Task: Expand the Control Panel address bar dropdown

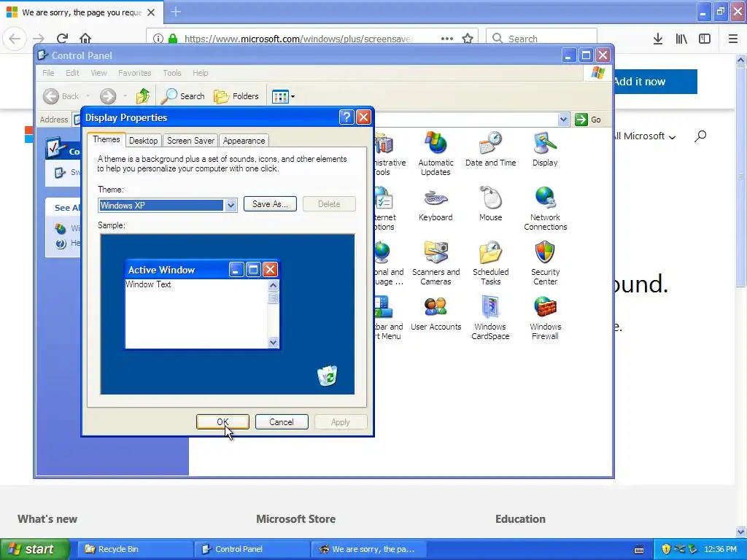Action: tap(563, 120)
